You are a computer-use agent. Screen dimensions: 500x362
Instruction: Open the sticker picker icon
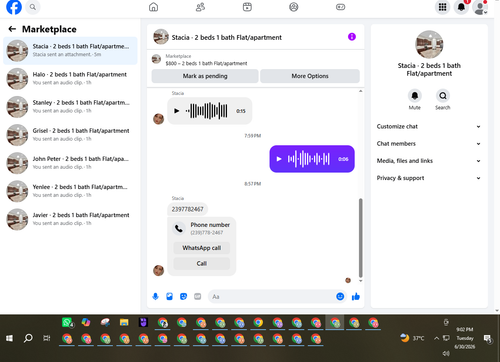coord(183,296)
